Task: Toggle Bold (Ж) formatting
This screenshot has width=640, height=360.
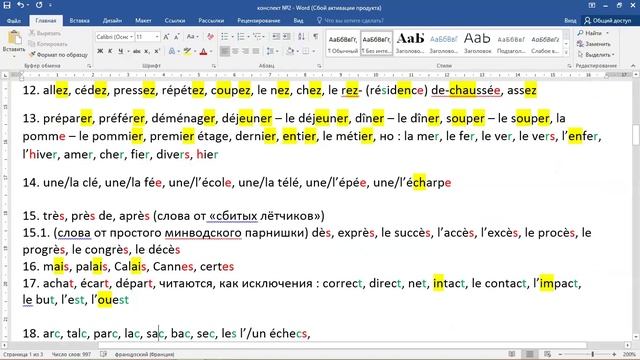Action: 100,51
